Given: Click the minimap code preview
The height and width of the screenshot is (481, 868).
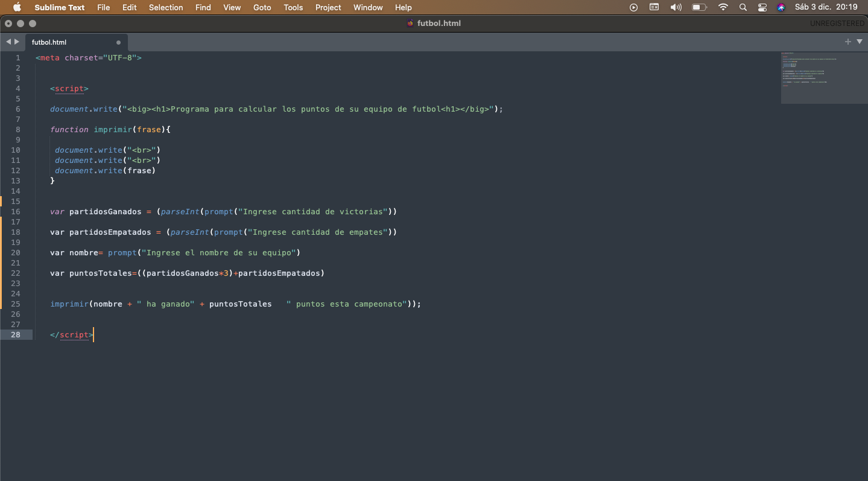Looking at the screenshot, I should pos(824,77).
